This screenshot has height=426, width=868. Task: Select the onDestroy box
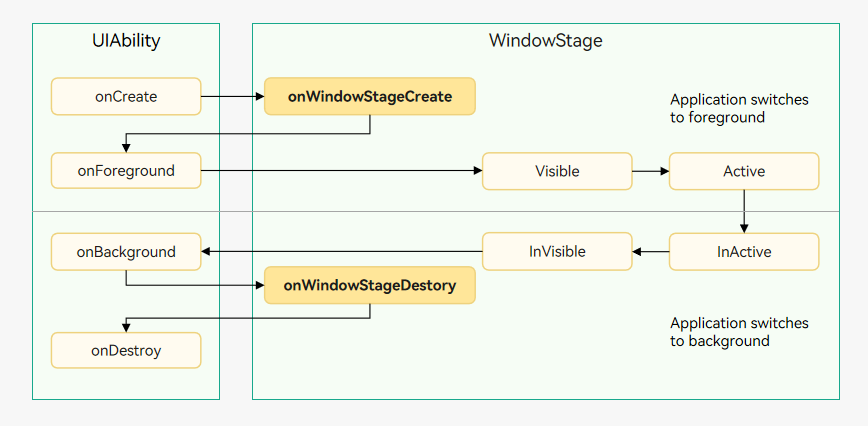[126, 351]
